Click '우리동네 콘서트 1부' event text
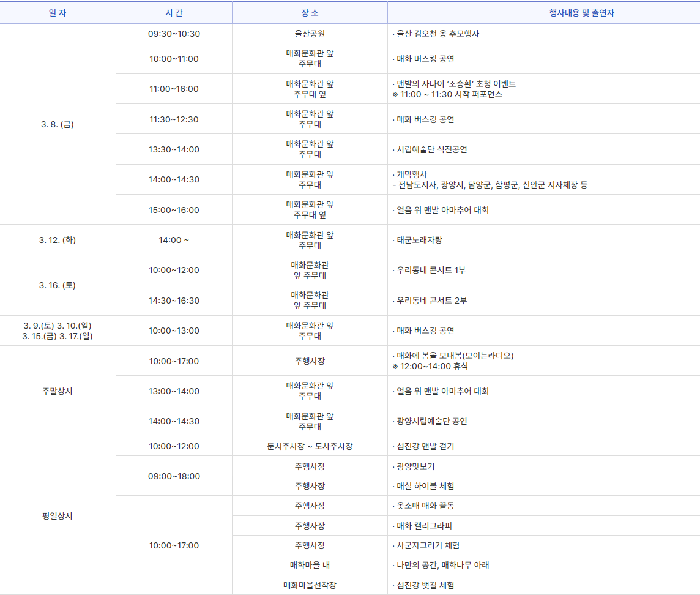The width and height of the screenshot is (700, 595). click(431, 270)
